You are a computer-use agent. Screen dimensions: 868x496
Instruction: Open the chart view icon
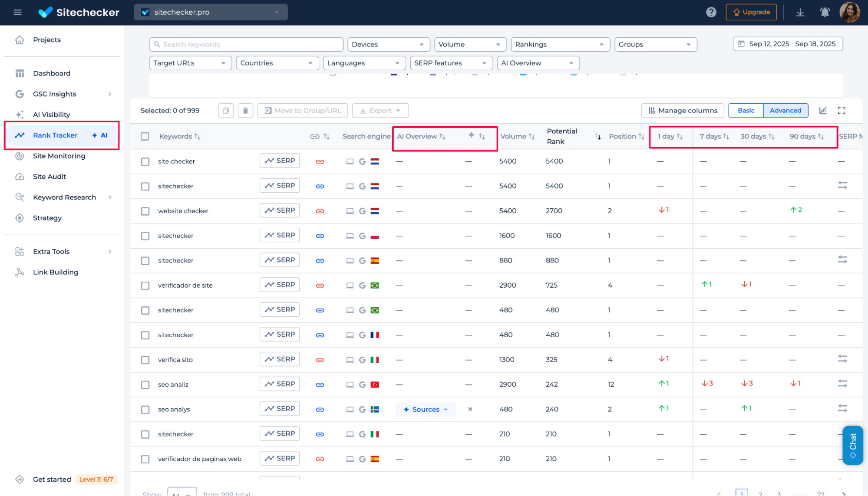[822, 111]
